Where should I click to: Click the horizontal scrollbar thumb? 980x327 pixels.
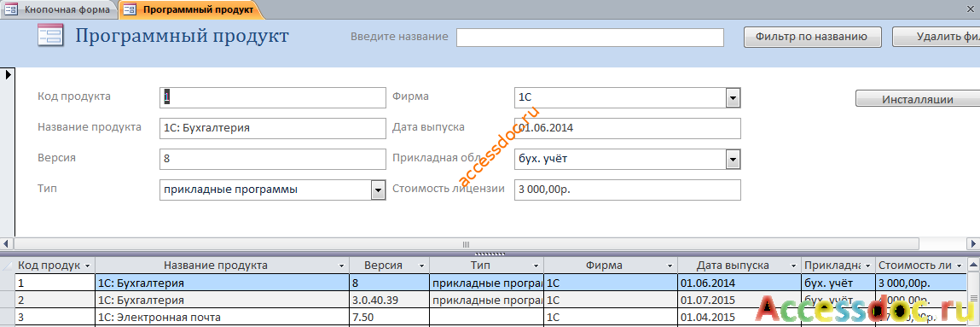pyautogui.click(x=466, y=244)
